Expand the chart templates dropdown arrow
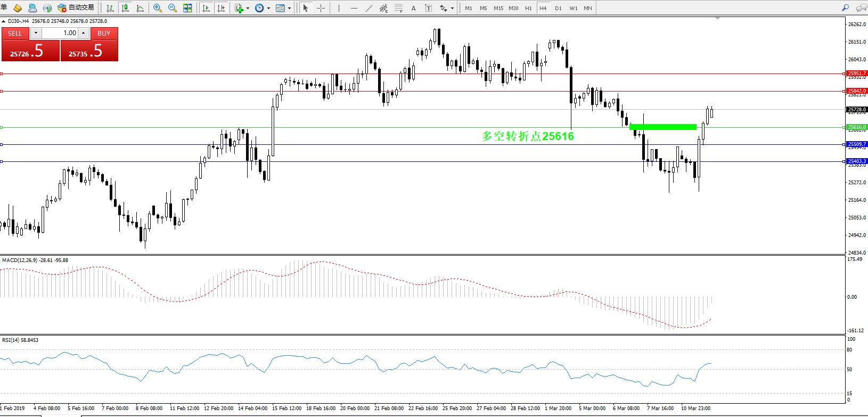 (x=289, y=9)
